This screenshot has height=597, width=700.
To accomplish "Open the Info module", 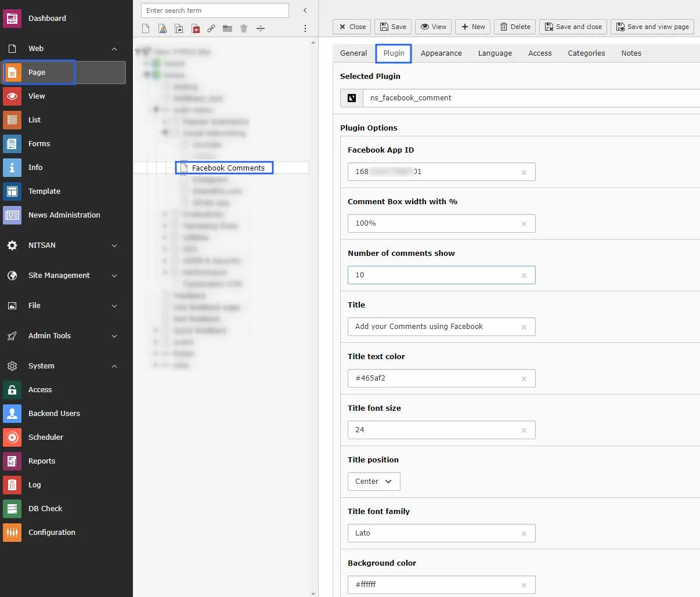I will coord(64,168).
